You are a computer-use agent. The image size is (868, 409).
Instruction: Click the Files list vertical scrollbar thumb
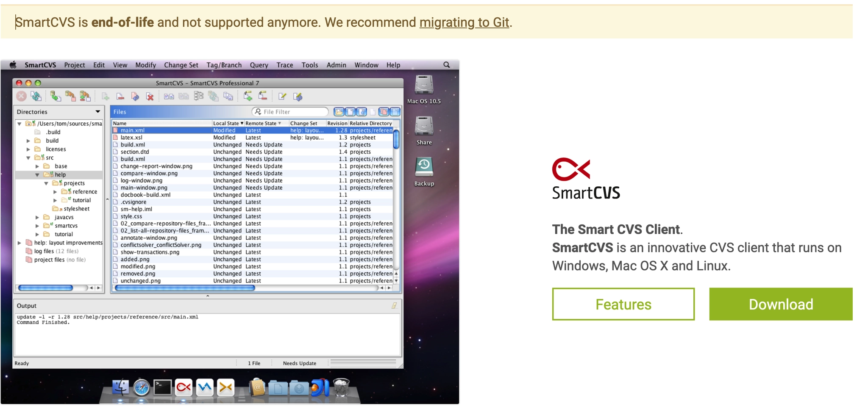[396, 139]
